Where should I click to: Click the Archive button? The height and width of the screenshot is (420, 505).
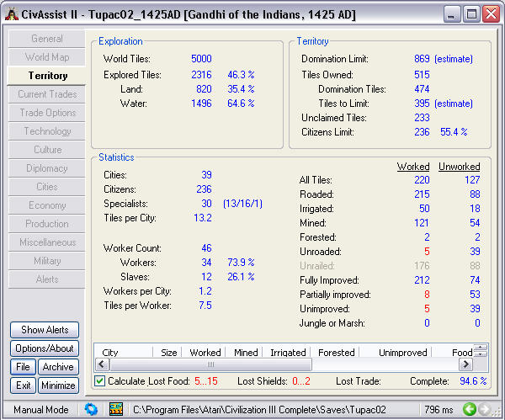58,367
